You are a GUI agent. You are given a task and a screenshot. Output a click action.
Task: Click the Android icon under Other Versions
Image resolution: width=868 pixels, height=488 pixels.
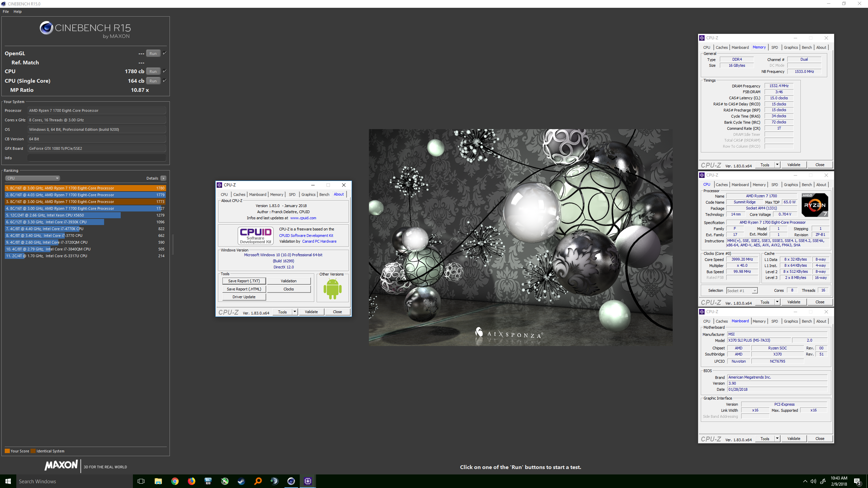click(332, 289)
